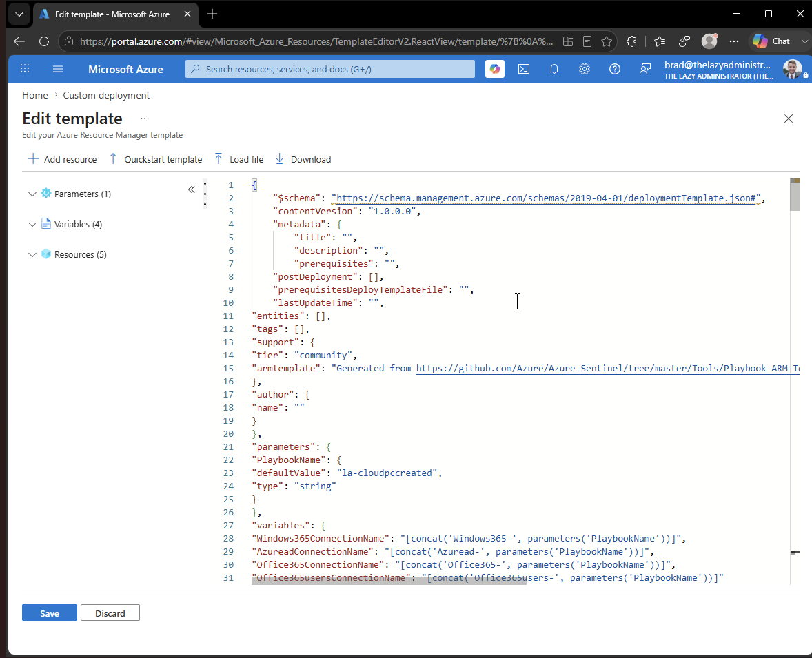Download the template
This screenshot has height=658, width=812.
[x=303, y=159]
